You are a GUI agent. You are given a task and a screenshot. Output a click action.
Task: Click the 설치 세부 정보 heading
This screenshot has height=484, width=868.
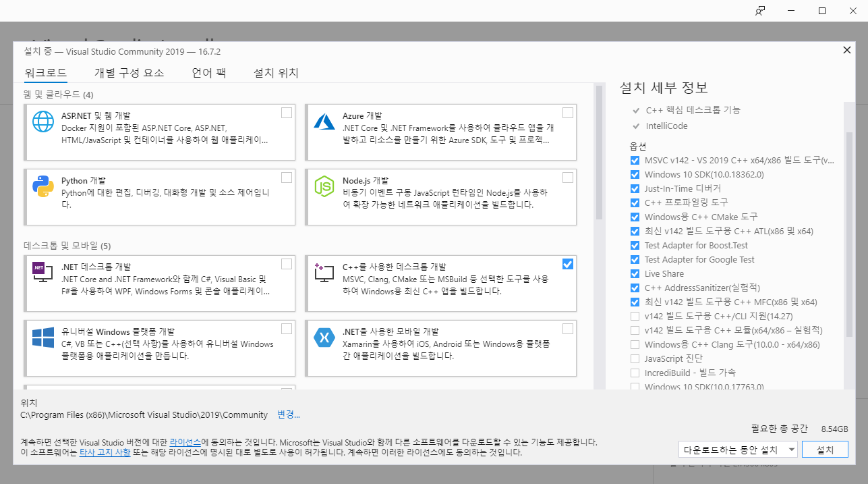pos(664,88)
